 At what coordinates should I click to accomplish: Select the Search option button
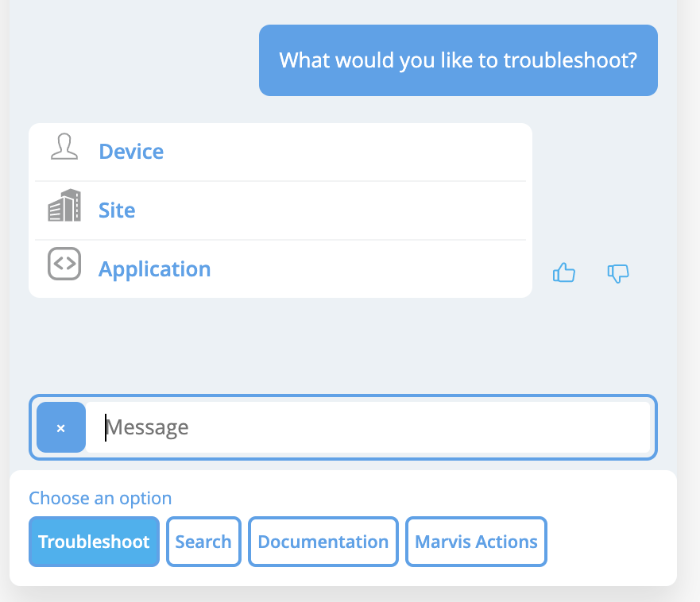(x=203, y=542)
